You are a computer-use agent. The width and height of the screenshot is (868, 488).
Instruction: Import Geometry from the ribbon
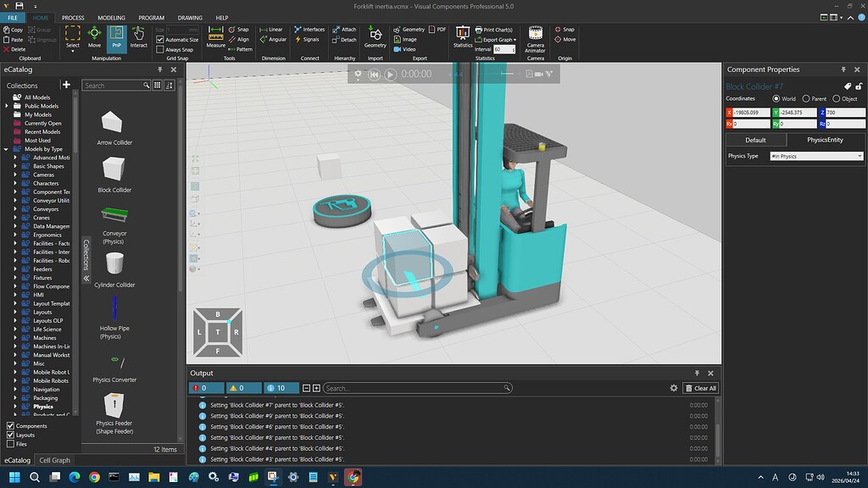(x=375, y=37)
